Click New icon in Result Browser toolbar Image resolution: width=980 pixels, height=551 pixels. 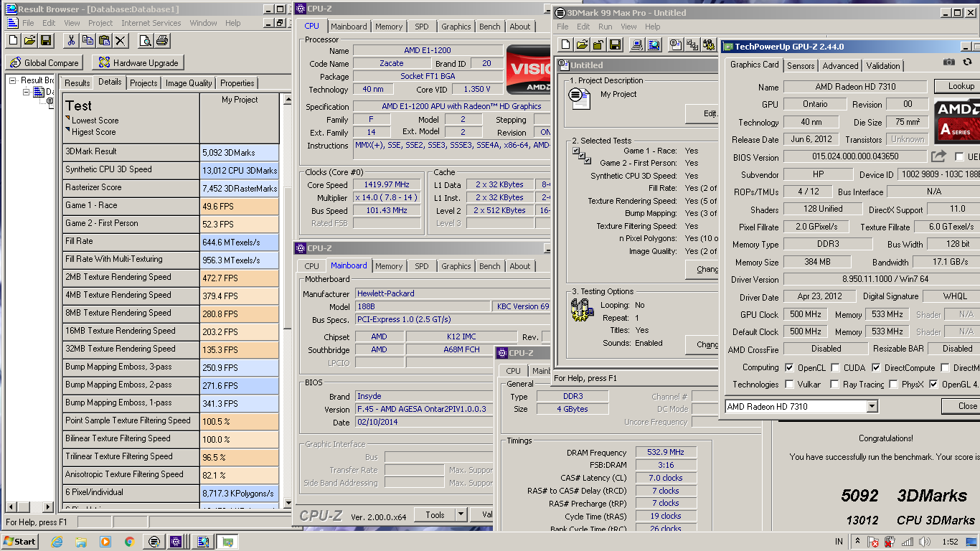(14, 41)
